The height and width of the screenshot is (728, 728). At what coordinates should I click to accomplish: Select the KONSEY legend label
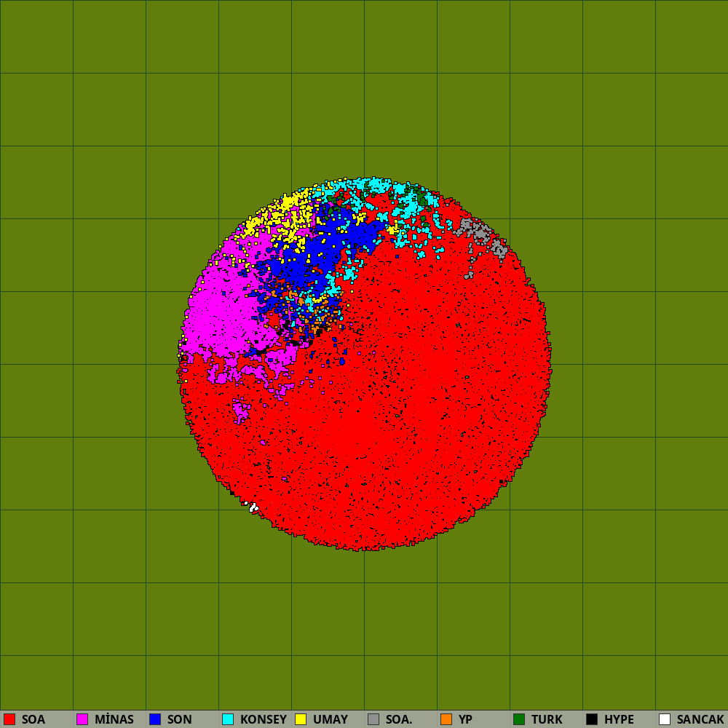click(264, 720)
